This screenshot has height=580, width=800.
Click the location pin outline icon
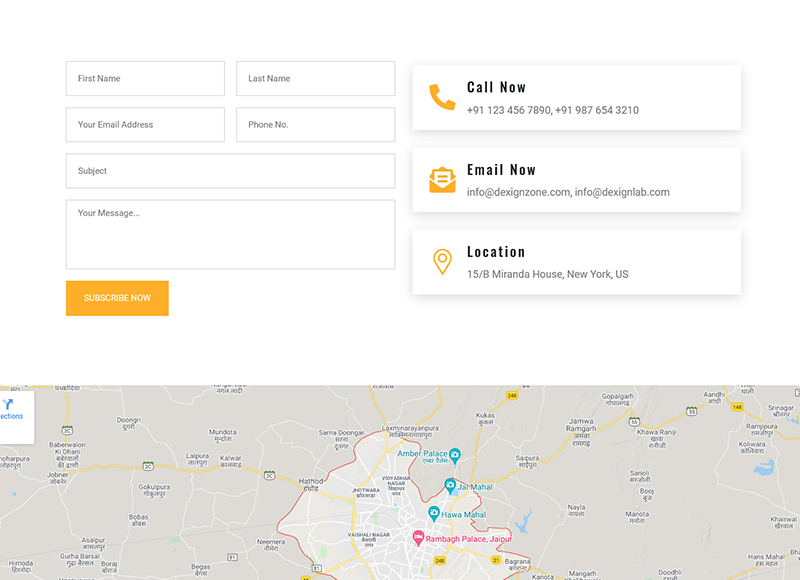click(x=442, y=262)
